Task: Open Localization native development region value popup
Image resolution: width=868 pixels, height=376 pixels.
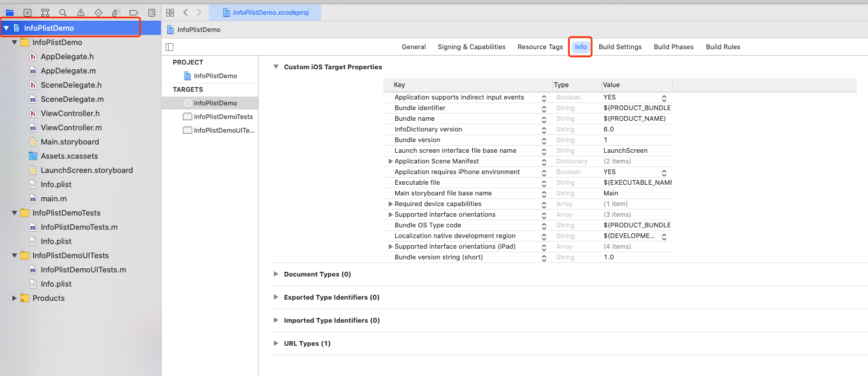Action: 664,236
